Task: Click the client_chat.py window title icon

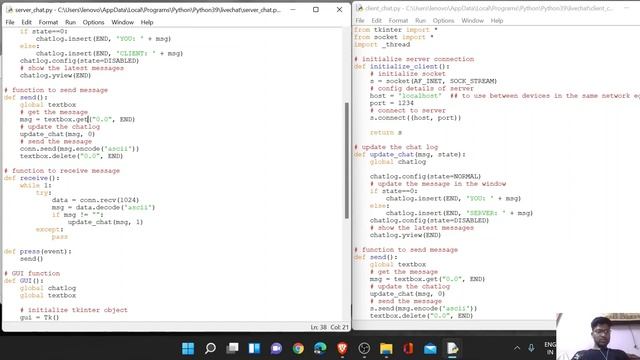Action: 360,8
